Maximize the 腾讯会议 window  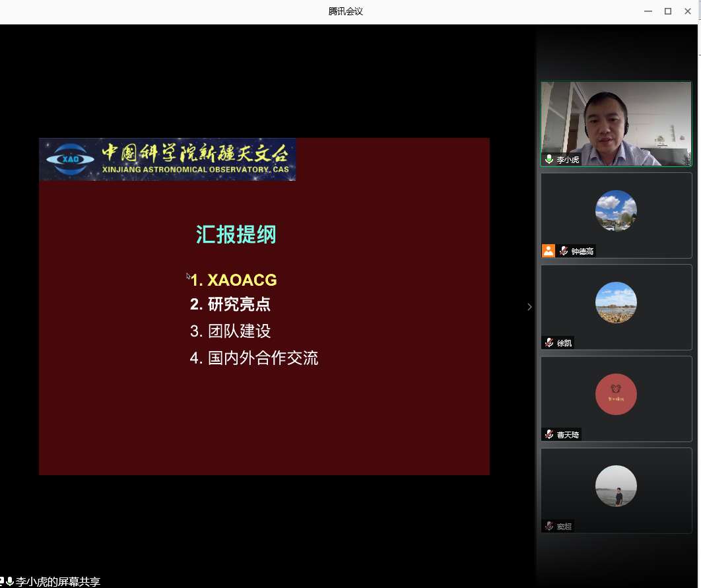tap(667, 11)
